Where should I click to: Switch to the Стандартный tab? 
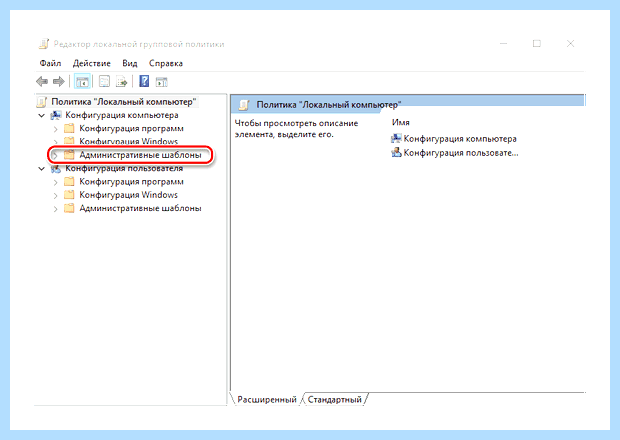point(335,400)
